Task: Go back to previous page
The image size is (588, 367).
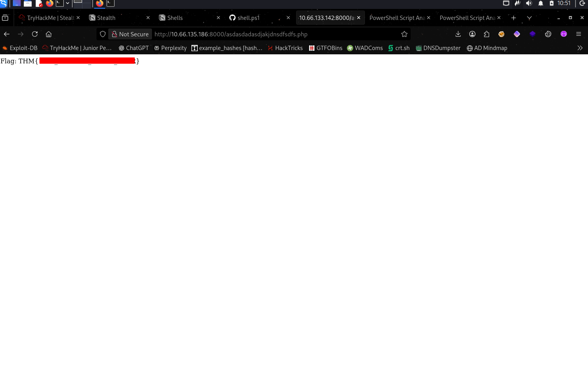Action: tap(7, 34)
